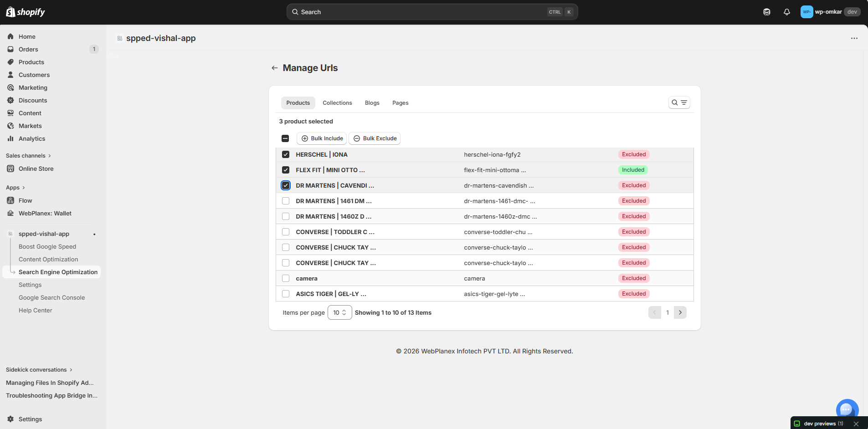
Task: Go to next page arrow
Action: (680, 312)
